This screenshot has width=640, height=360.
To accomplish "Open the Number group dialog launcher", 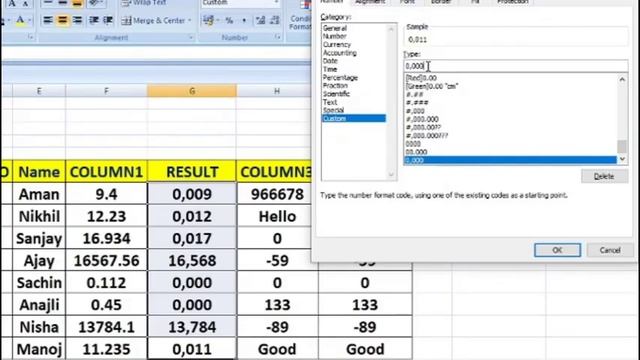I will tap(278, 37).
